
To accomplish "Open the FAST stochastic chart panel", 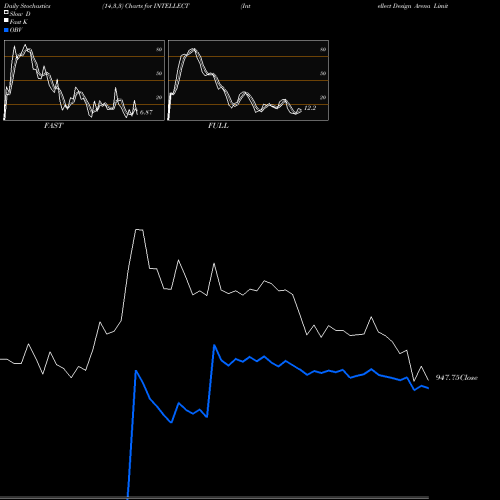I will (84, 80).
